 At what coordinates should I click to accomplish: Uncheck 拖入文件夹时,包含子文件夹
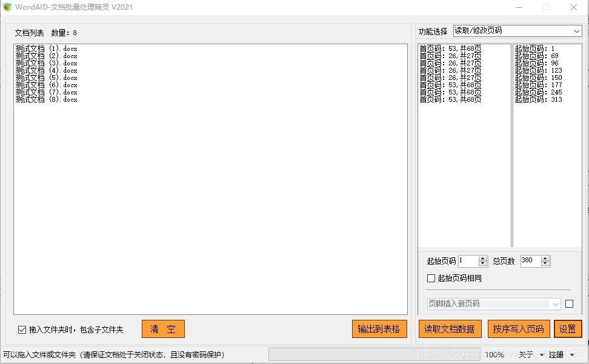22,330
